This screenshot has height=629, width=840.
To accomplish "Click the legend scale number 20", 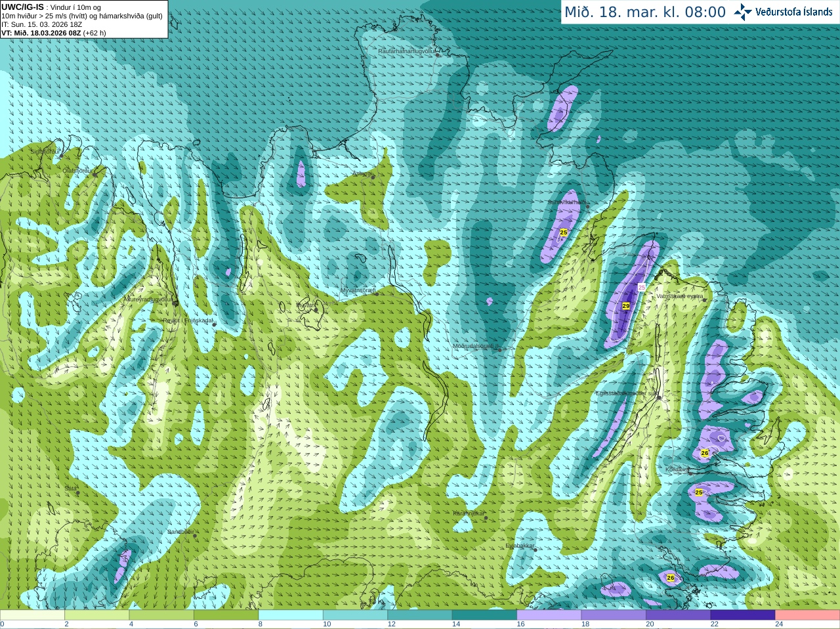I will [650, 624].
